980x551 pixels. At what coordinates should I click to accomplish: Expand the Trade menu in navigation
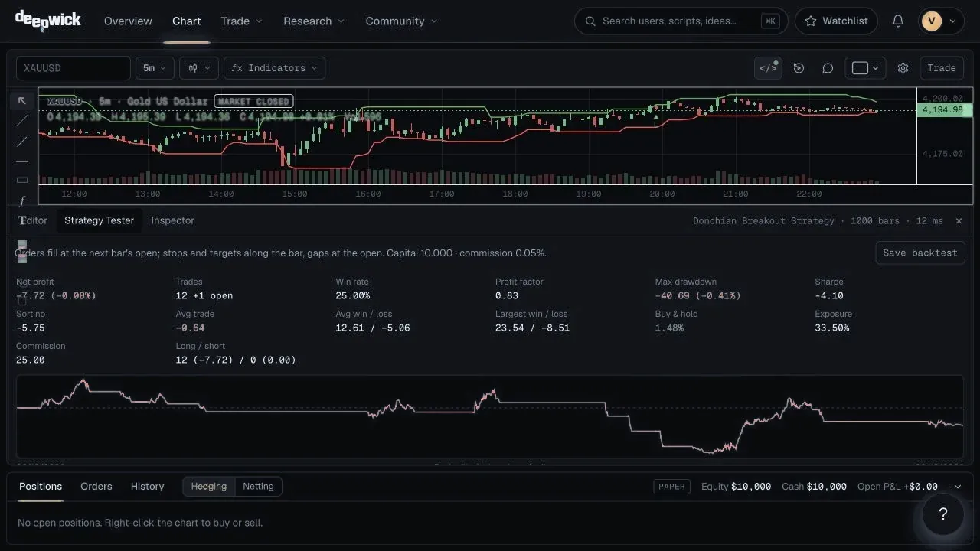(241, 21)
